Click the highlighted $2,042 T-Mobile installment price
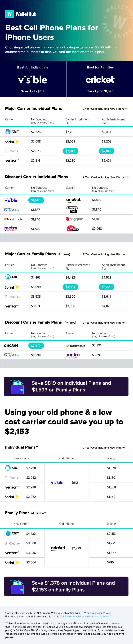 pyautogui.click(x=70, y=151)
